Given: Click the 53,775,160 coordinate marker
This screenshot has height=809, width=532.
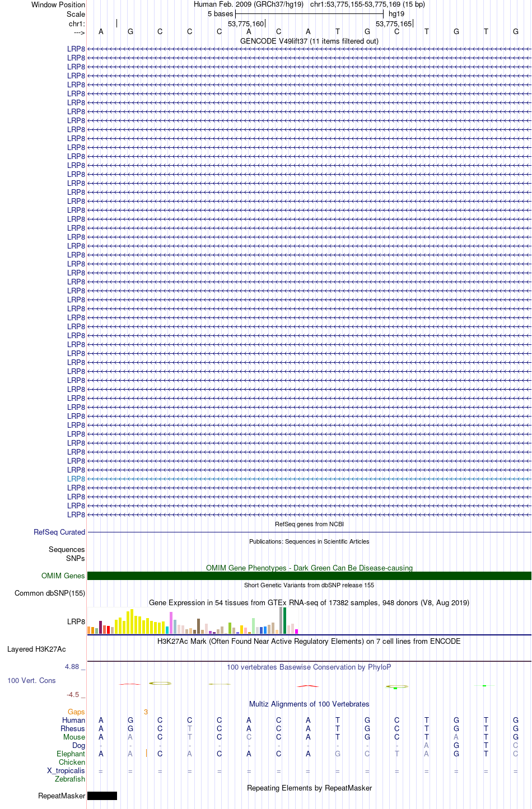Looking at the screenshot, I should tap(246, 24).
